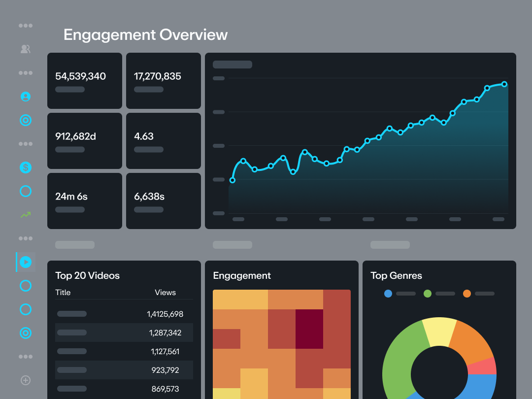
Task: Click the dark maroon cell in Engagement heatmap
Action: (309, 329)
